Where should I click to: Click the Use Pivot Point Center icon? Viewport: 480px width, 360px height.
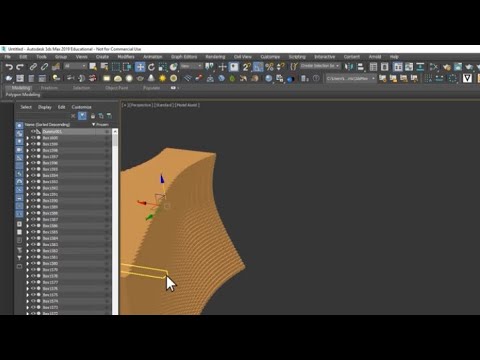(210, 67)
